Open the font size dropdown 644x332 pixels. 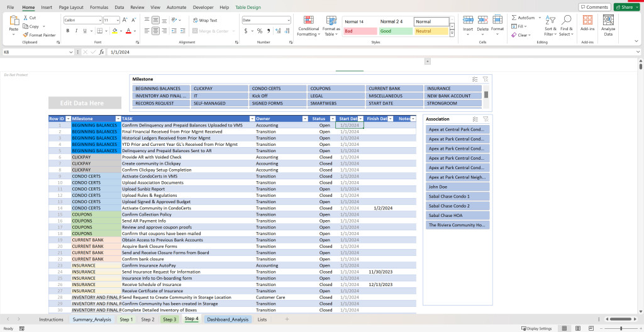pyautogui.click(x=118, y=20)
